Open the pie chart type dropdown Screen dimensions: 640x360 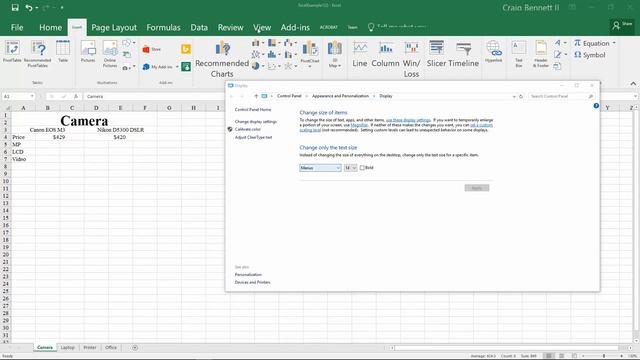coord(258,66)
